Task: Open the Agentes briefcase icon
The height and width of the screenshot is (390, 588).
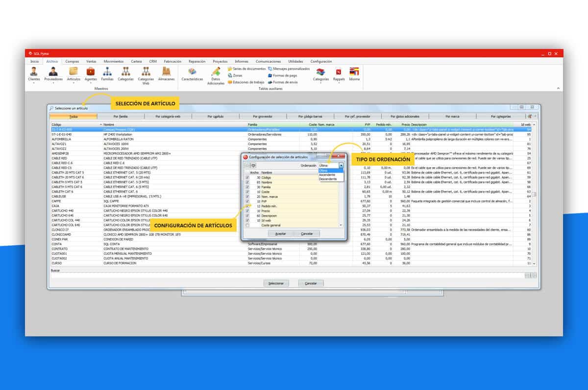Action: click(x=91, y=72)
